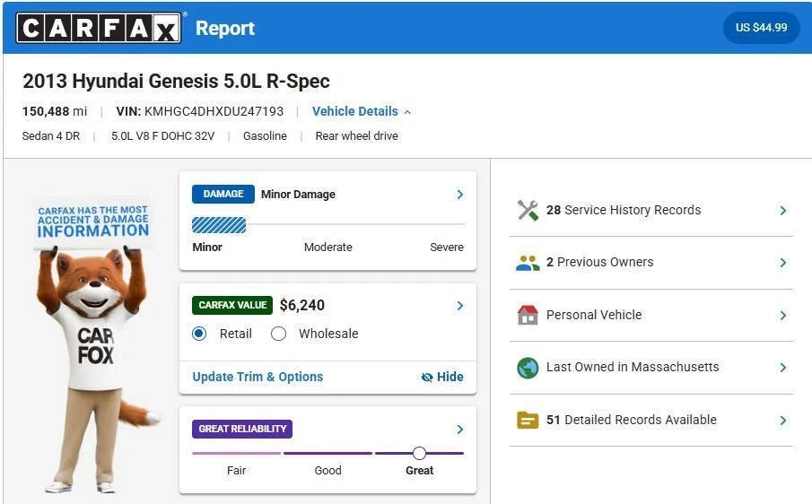Click the Severe damage scale label
This screenshot has height=504, width=812.
pos(447,248)
